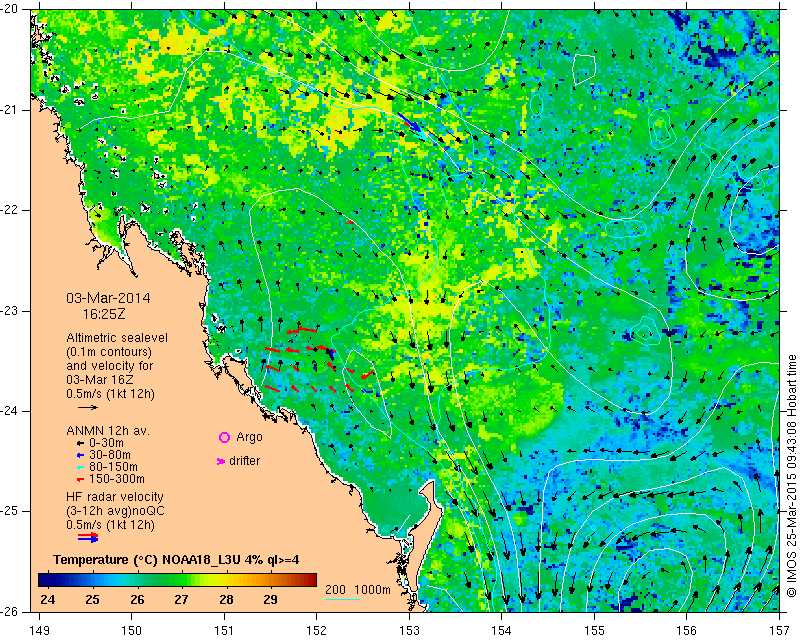
Task: Click the 25 tick label on color bar
Action: click(x=92, y=599)
